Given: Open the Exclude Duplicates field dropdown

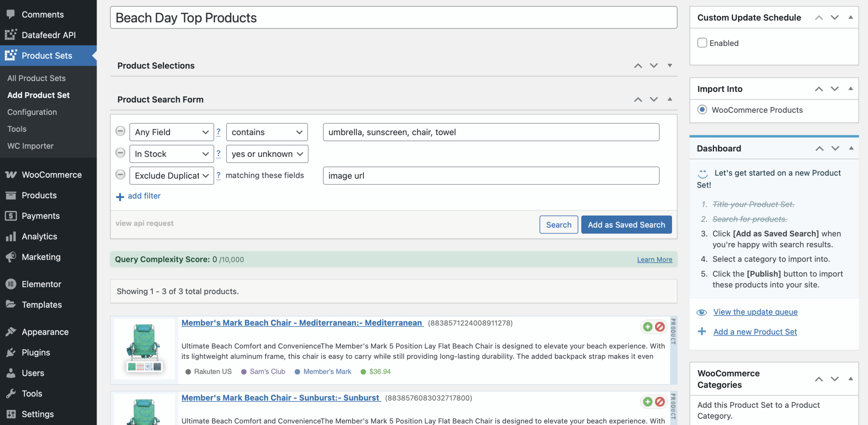Looking at the screenshot, I should (x=172, y=175).
